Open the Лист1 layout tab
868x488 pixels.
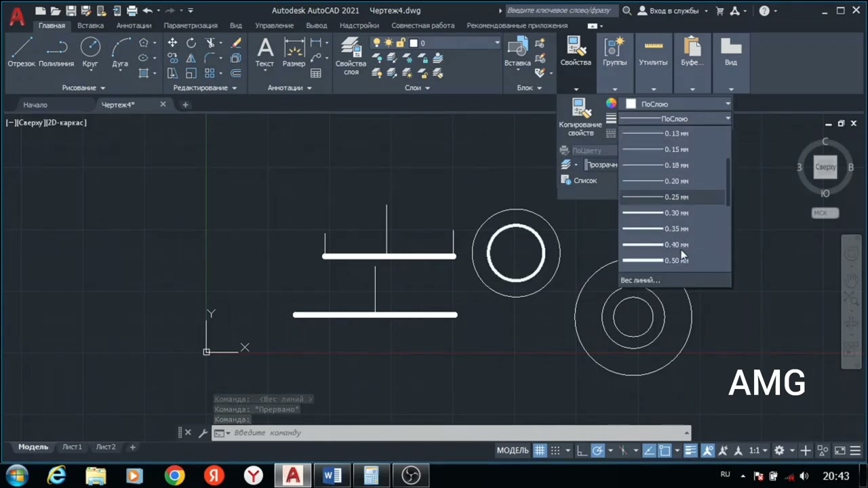[x=72, y=447]
